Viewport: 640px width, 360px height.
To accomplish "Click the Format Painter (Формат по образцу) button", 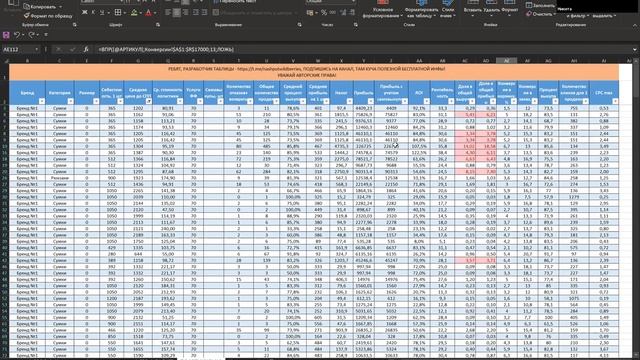I will (47, 16).
